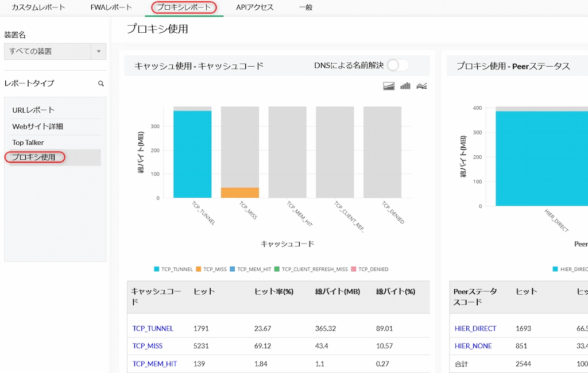
Task: Click the レポートタイプ label
Action: [29, 83]
